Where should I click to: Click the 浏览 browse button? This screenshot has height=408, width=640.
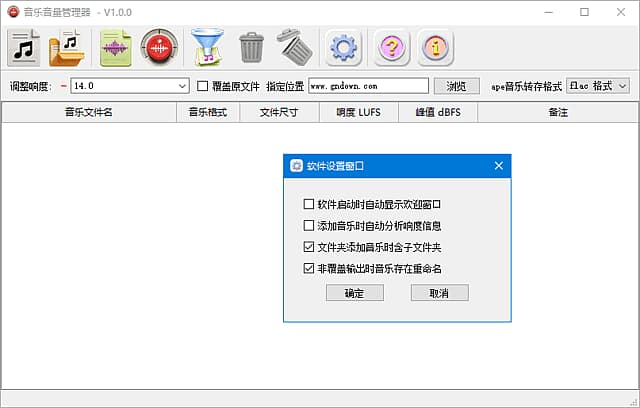[x=456, y=86]
